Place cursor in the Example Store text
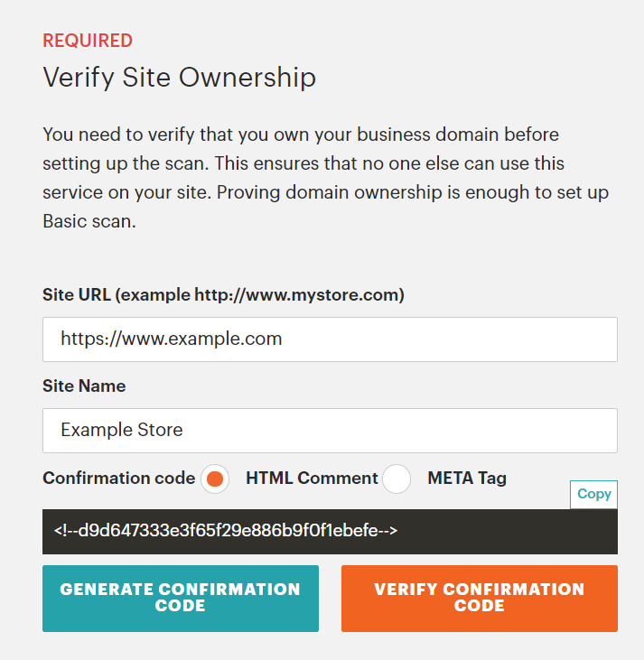This screenshot has width=644, height=660. (122, 430)
